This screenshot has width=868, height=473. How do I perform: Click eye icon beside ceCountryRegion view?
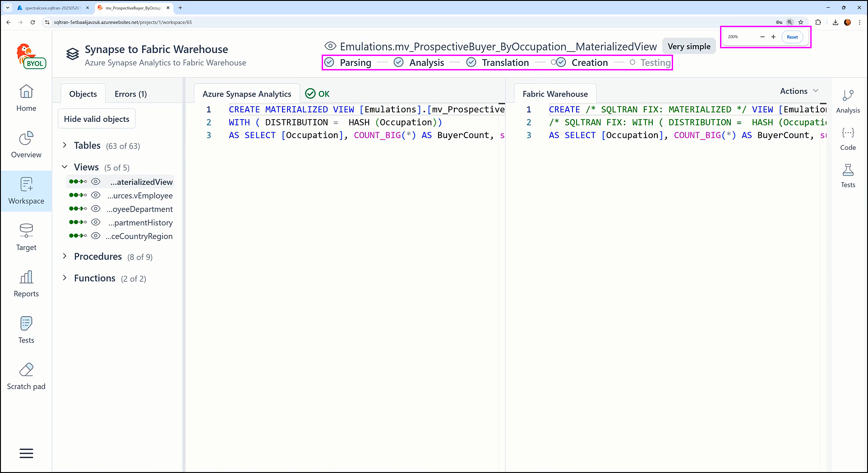96,236
